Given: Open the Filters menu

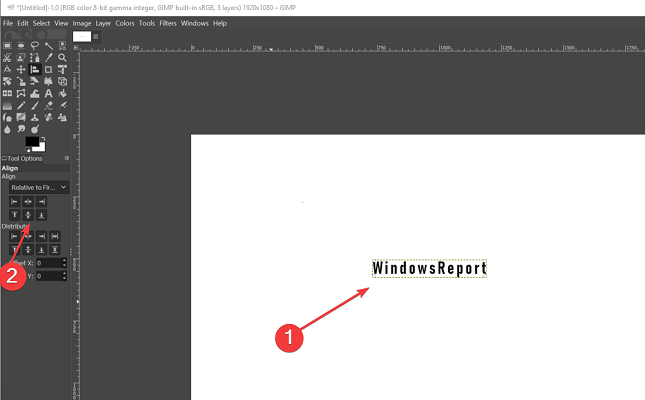Looking at the screenshot, I should (168, 23).
